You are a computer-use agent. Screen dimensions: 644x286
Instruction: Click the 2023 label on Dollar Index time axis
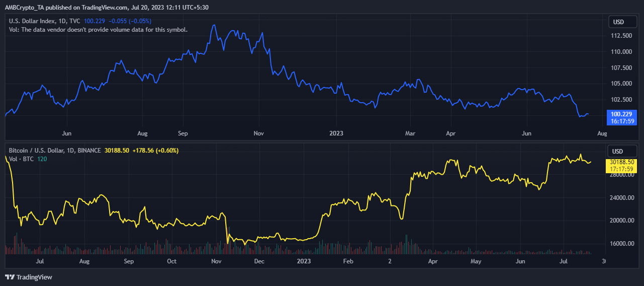[336, 133]
